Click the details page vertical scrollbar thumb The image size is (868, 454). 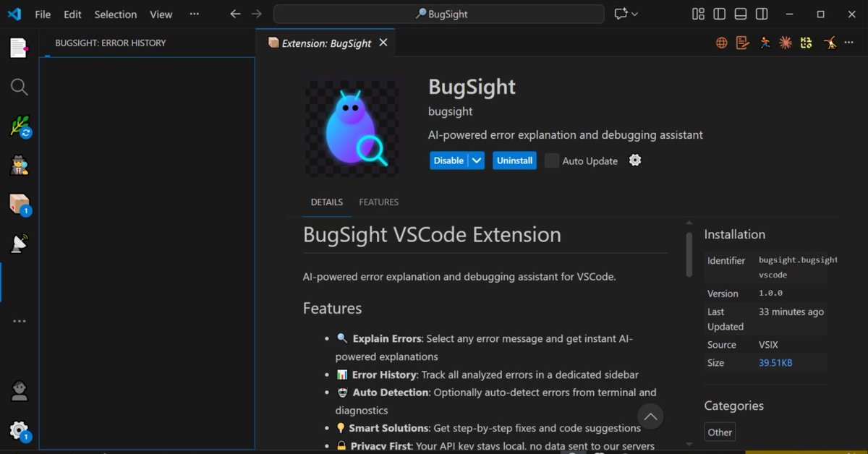pos(689,254)
